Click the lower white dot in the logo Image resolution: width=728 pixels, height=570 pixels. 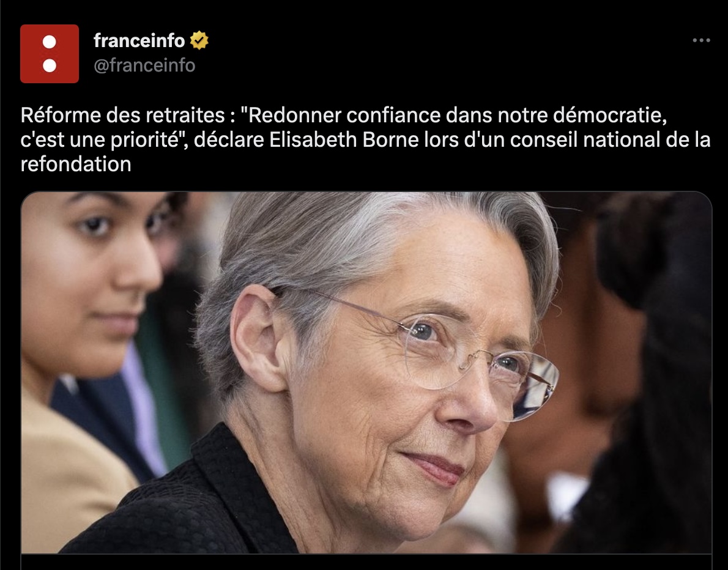(x=49, y=66)
